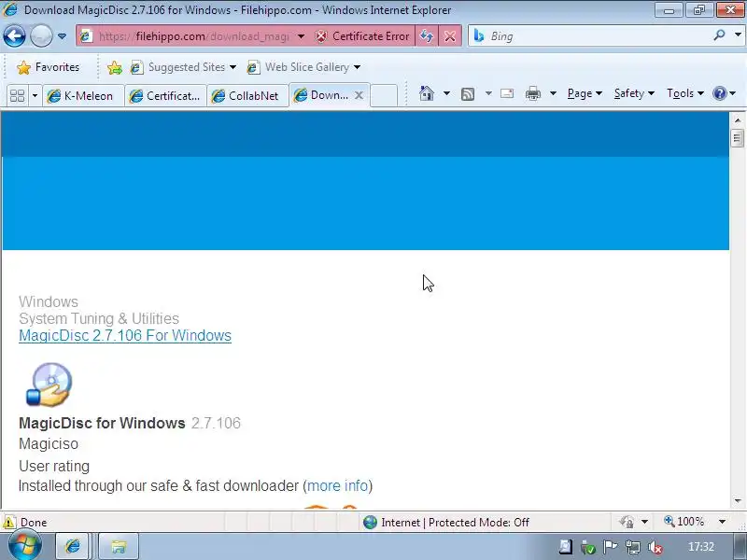This screenshot has width=747, height=560.
Task: Expand the address bar URL history dropdown
Action: (x=301, y=36)
